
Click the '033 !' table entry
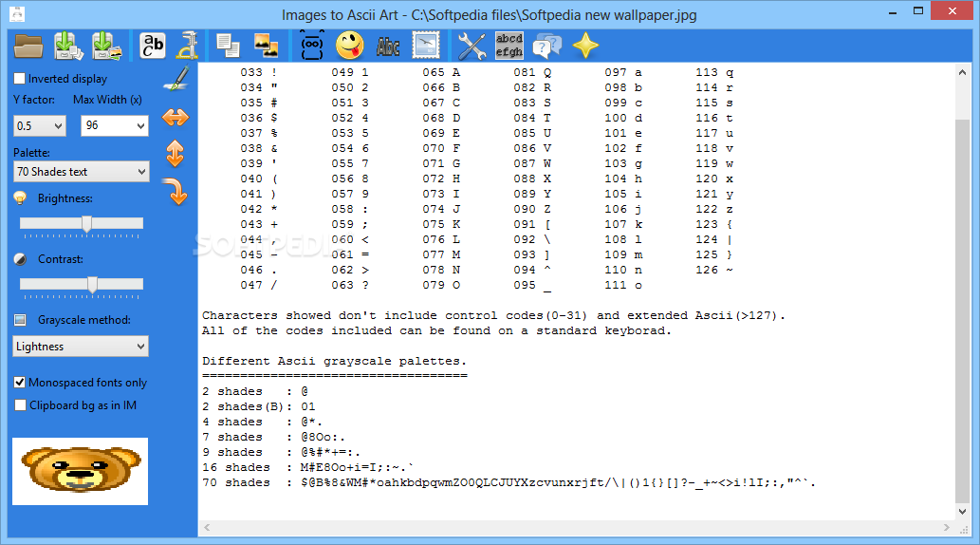(x=259, y=72)
